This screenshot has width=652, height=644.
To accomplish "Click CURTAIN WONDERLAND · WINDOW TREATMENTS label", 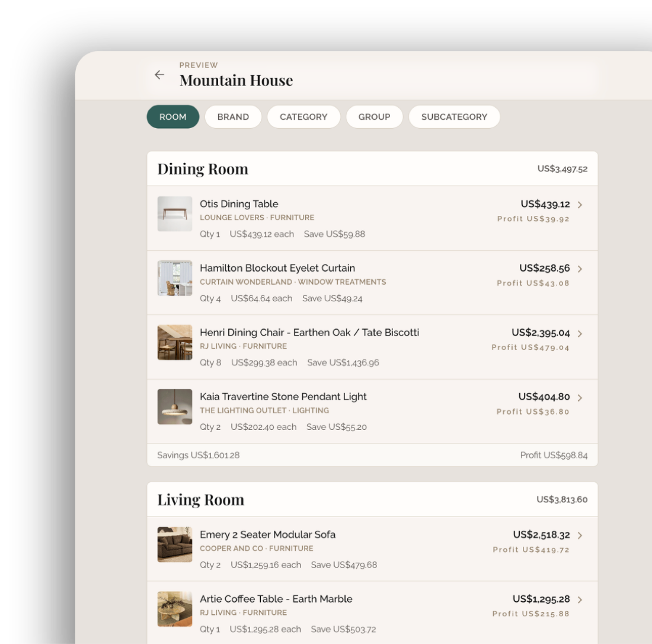I will pos(293,282).
